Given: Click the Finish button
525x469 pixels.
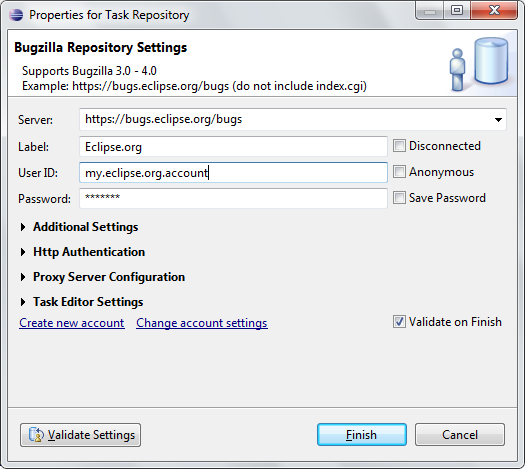Looking at the screenshot, I should click(362, 435).
